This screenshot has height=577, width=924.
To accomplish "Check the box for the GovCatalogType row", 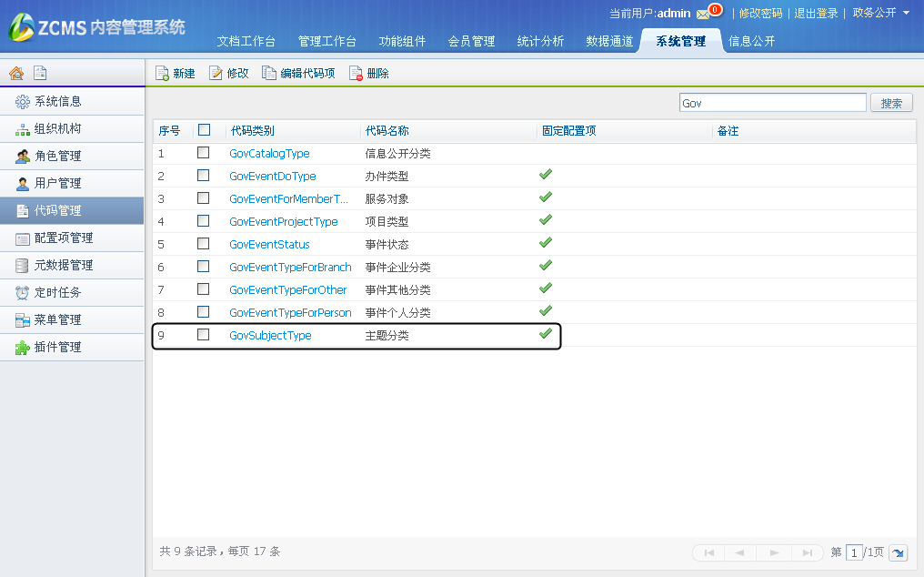I will (x=204, y=153).
